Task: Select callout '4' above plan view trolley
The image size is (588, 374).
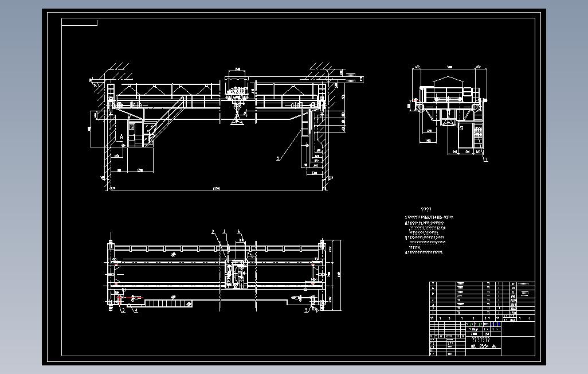Action: click(238, 231)
